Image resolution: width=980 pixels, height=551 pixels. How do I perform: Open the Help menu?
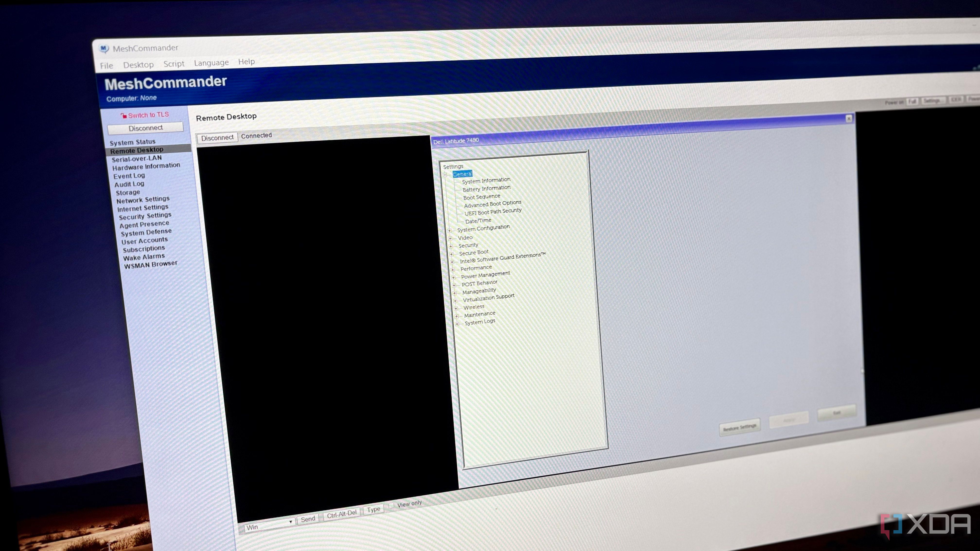pyautogui.click(x=246, y=62)
